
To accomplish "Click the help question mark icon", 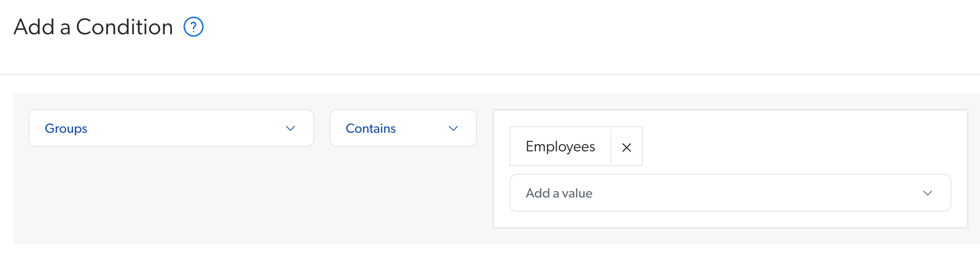I will point(194,27).
